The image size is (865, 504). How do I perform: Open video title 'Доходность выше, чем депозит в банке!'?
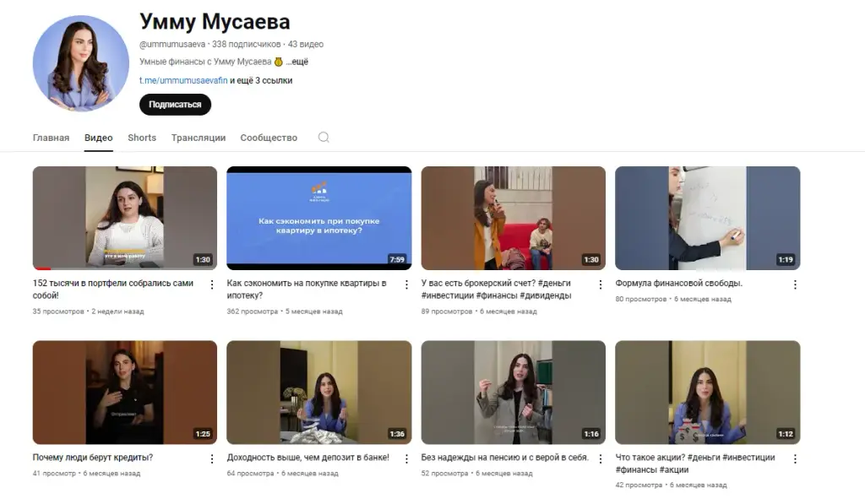tap(307, 457)
